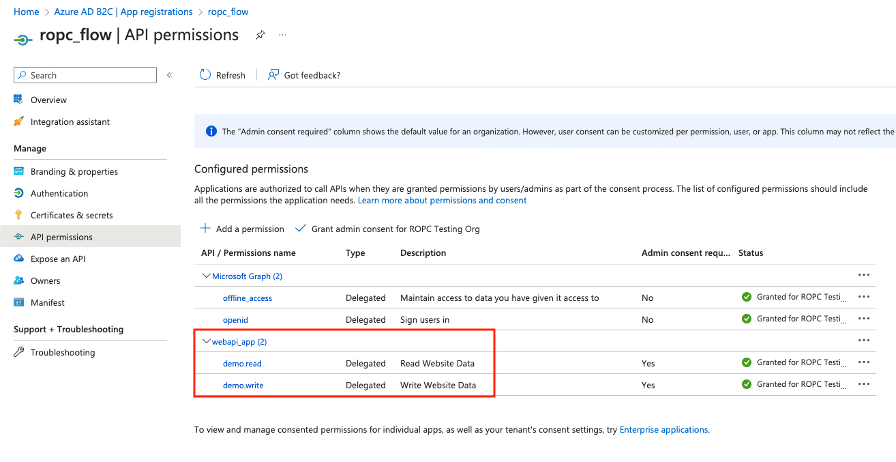
Task: Click the pin icon beside the page title
Action: click(x=260, y=35)
